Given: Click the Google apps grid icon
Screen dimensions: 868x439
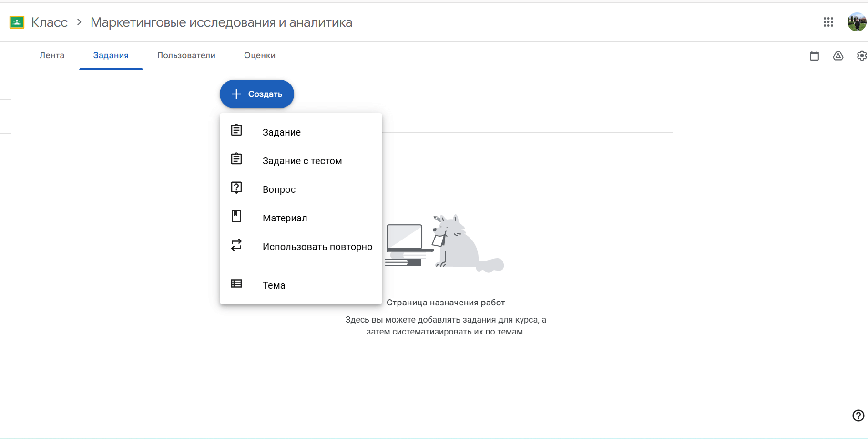Looking at the screenshot, I should [x=828, y=22].
